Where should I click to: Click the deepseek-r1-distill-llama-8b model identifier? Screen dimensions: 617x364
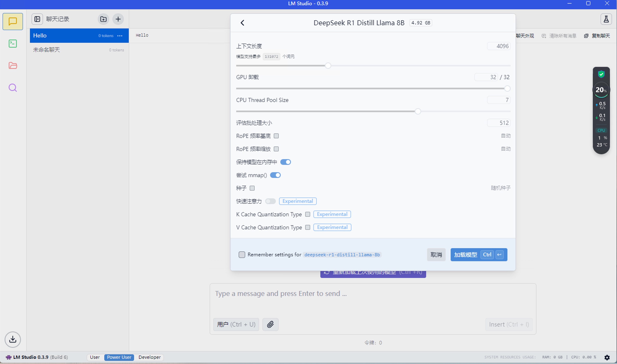tap(342, 255)
